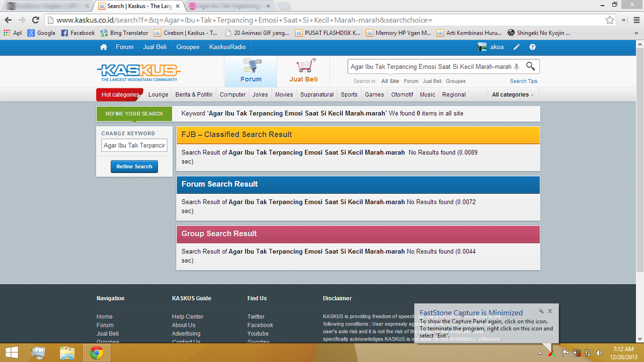Screen dimensions: 644x362
Task: Open KaskusRadio in the top bar
Action: coord(227,47)
